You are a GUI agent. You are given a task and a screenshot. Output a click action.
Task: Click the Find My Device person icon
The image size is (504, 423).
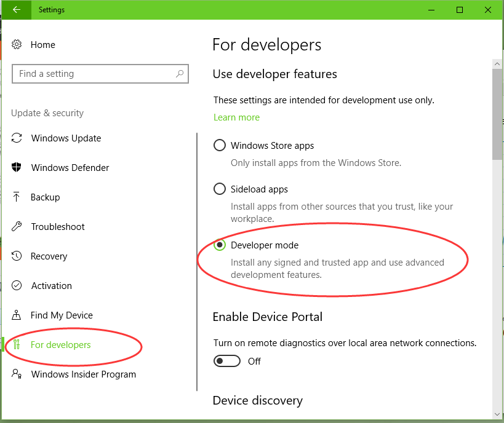[x=17, y=315]
